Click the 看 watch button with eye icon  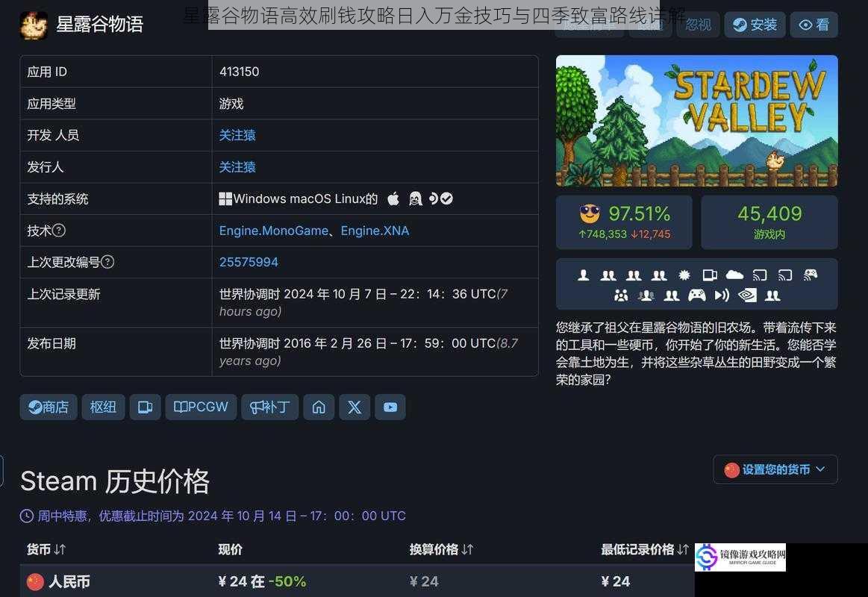(x=814, y=25)
